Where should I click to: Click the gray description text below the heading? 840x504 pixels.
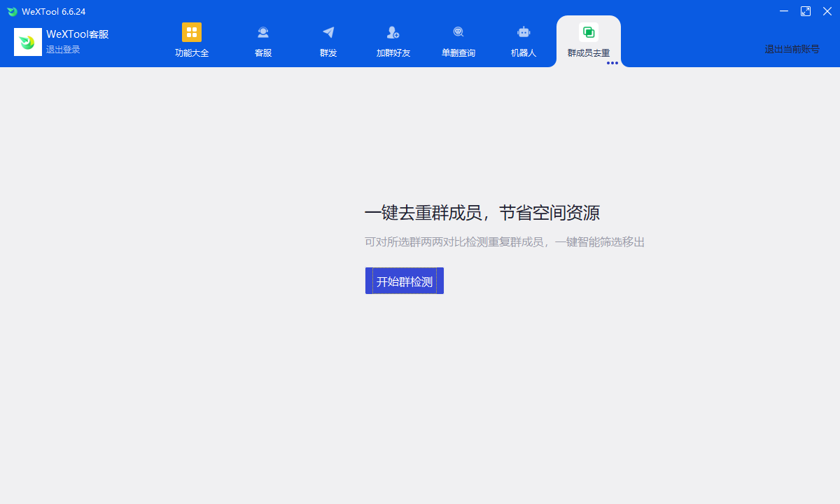(x=504, y=242)
